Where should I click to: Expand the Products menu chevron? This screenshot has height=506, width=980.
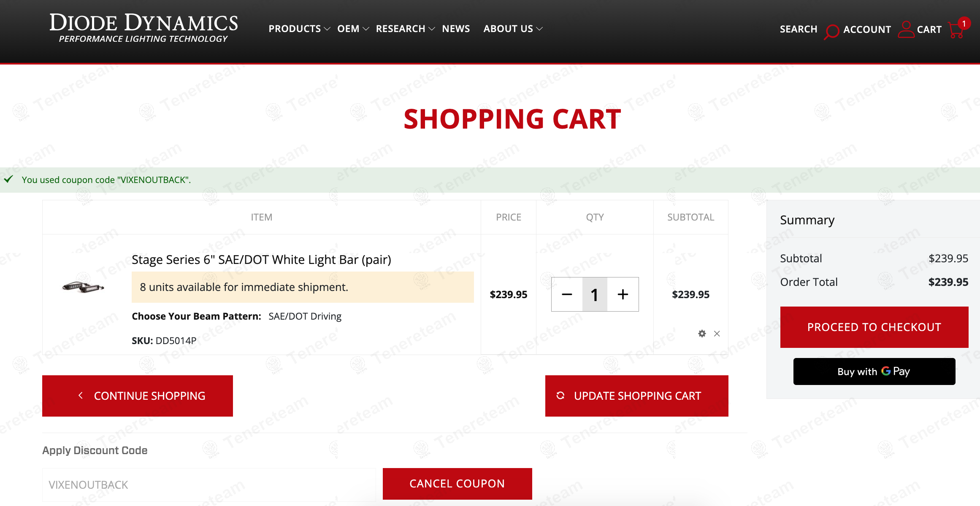pyautogui.click(x=327, y=29)
